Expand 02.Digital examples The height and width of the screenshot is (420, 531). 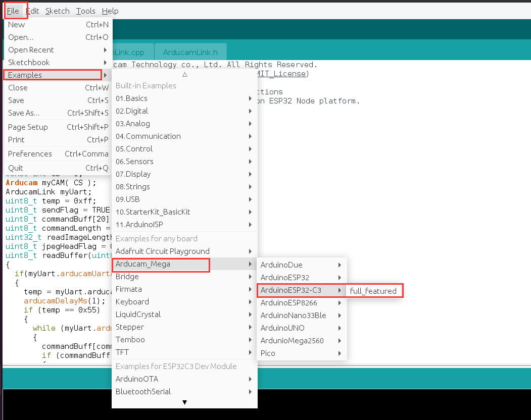[184, 111]
